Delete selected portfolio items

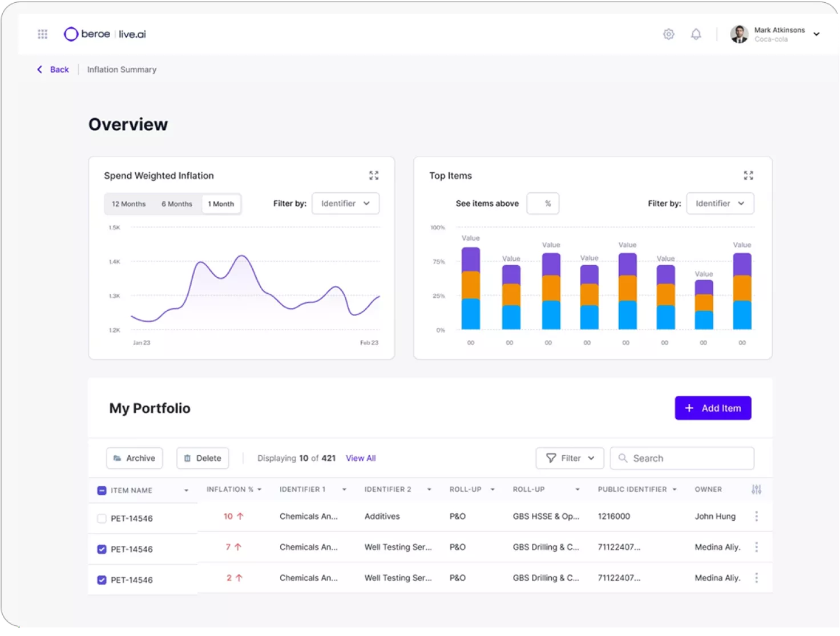202,458
